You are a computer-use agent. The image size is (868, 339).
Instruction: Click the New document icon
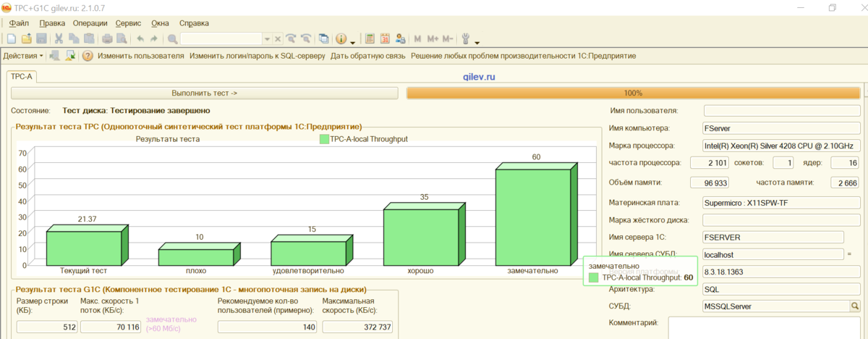[x=11, y=38]
